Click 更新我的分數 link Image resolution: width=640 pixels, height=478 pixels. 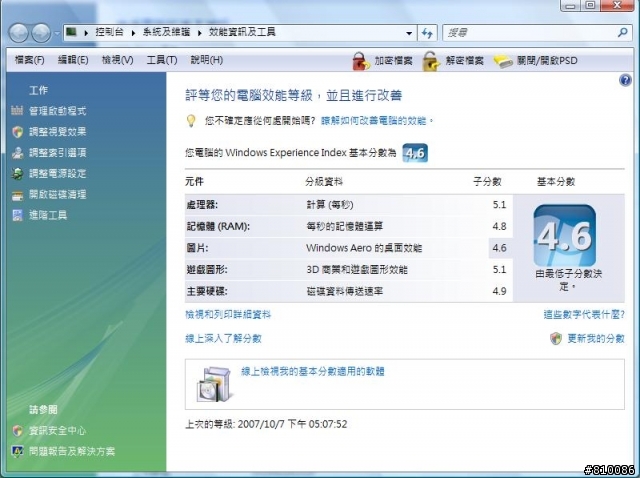click(596, 339)
